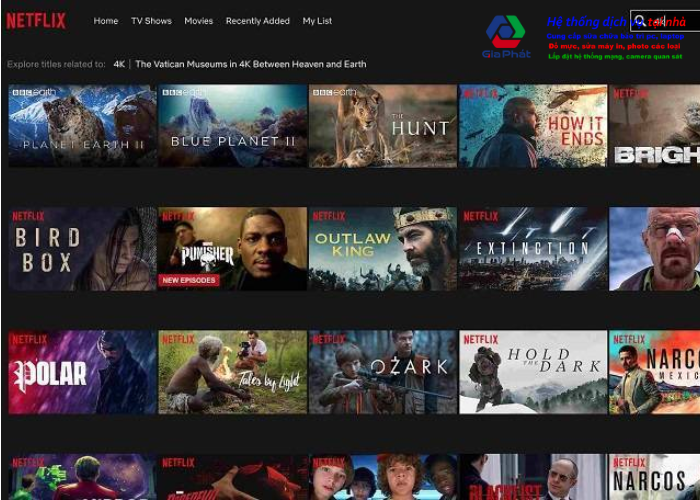
Task: Open the Narcos thumbnail in bottom row
Action: click(x=654, y=477)
